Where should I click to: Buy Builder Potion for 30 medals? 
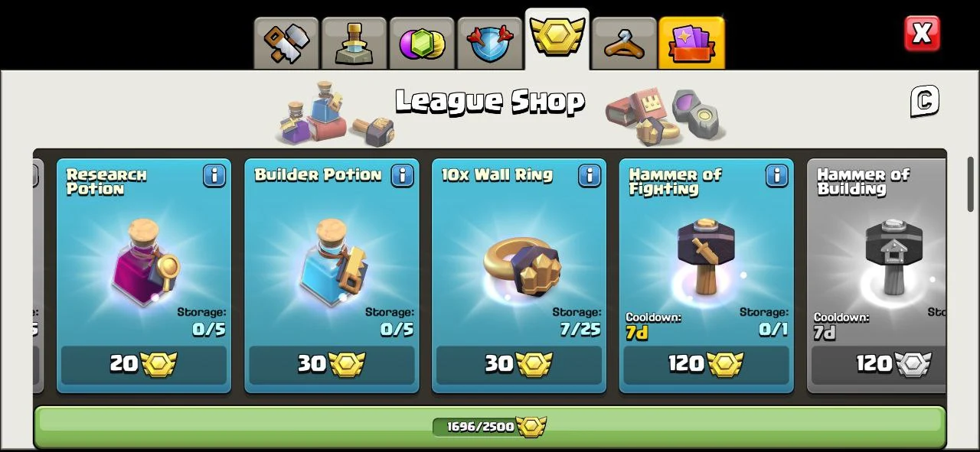(x=332, y=364)
